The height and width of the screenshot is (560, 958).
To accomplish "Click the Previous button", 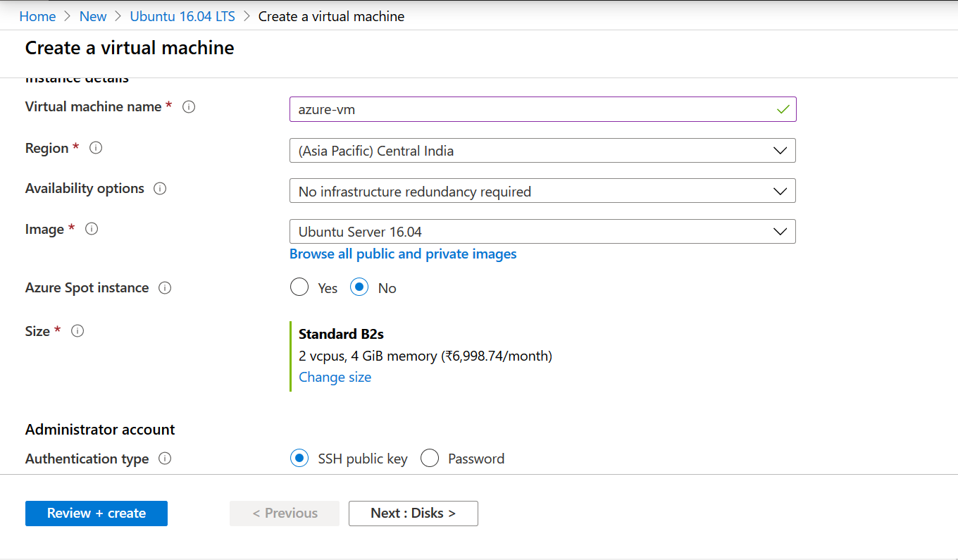I will (x=285, y=514).
